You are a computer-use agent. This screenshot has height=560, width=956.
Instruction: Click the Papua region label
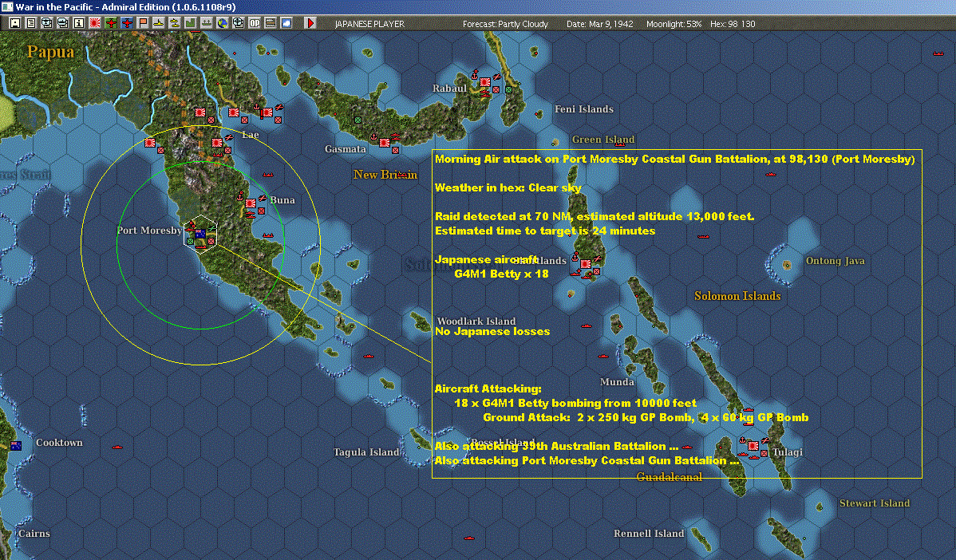click(x=50, y=53)
